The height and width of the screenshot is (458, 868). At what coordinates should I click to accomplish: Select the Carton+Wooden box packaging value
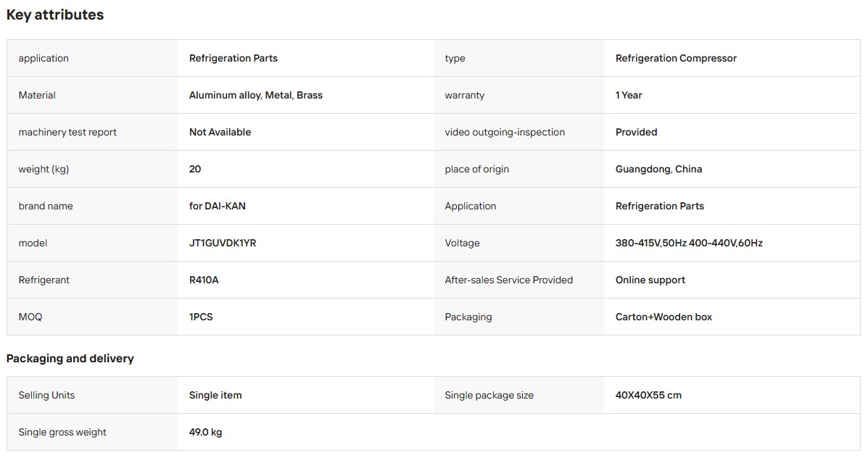click(664, 317)
